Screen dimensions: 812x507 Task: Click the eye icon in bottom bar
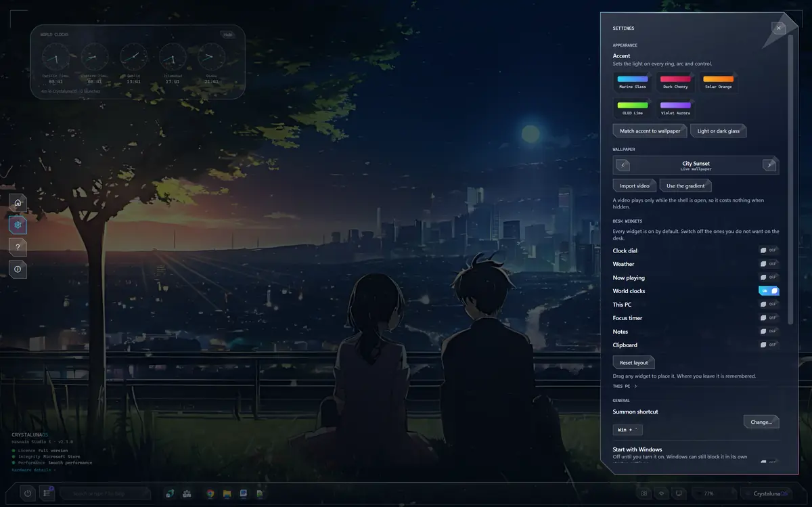662,493
